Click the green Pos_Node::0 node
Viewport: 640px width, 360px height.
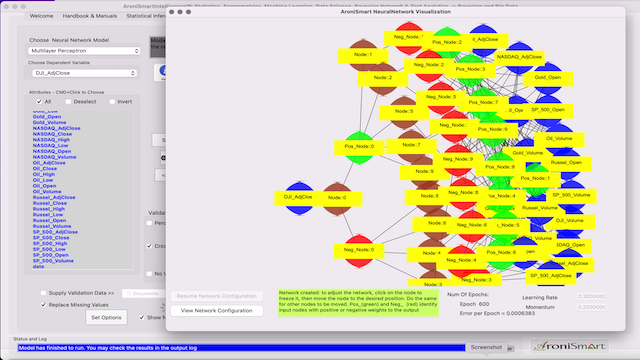click(x=359, y=147)
